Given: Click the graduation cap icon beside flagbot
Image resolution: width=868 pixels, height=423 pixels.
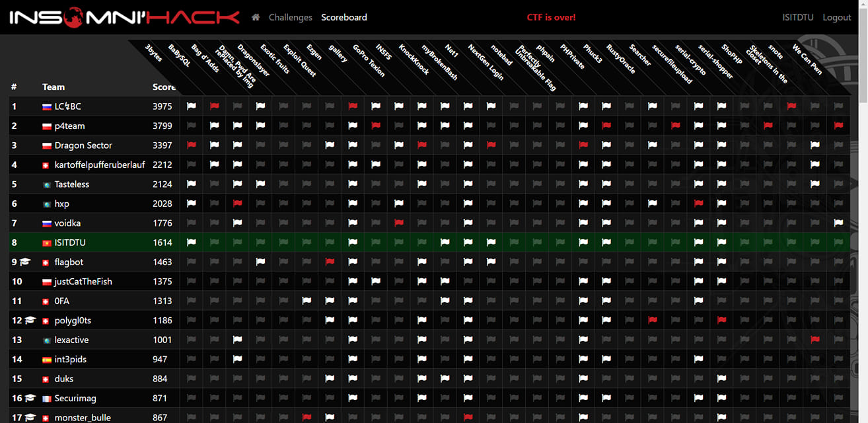Looking at the screenshot, I should pyautogui.click(x=25, y=262).
